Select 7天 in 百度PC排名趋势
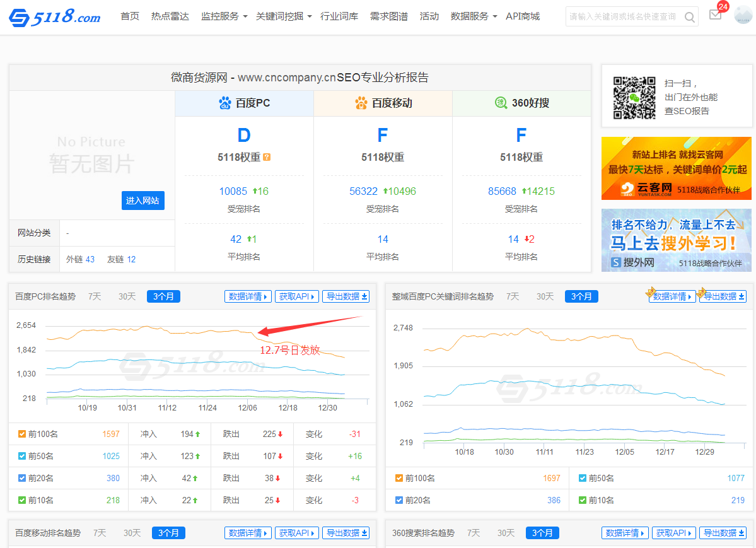Image resolution: width=756 pixels, height=548 pixels. (95, 296)
